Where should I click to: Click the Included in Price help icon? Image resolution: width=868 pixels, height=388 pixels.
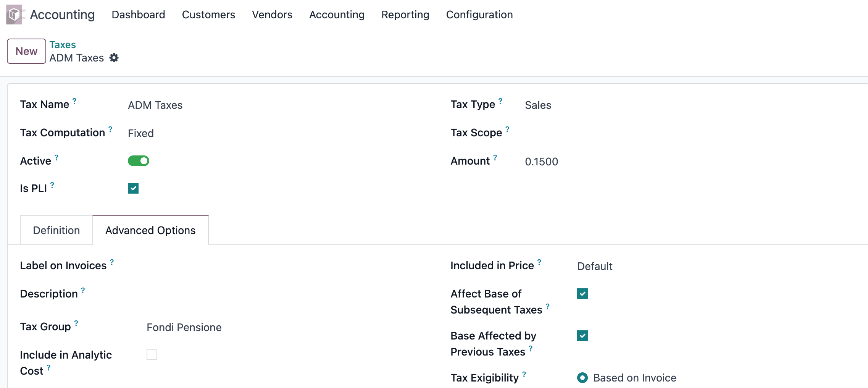(x=539, y=262)
